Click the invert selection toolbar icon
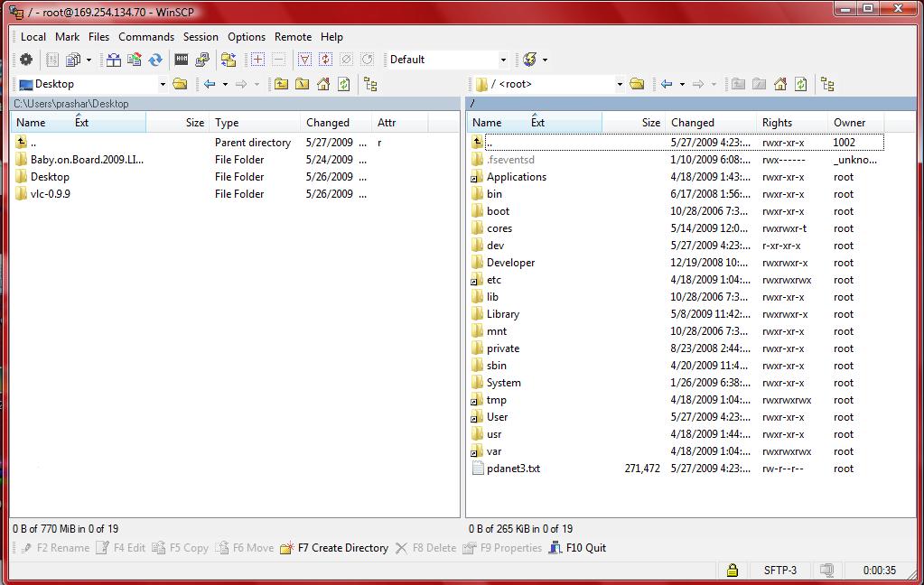 pos(325,60)
